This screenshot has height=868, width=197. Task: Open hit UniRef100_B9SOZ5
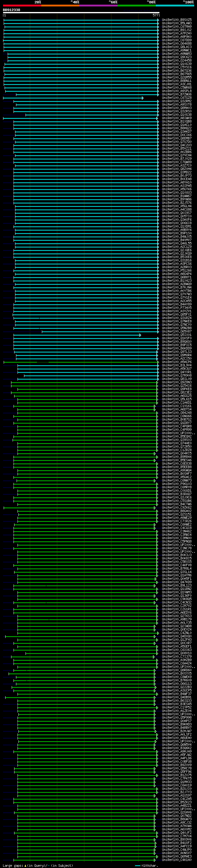click(176, 20)
